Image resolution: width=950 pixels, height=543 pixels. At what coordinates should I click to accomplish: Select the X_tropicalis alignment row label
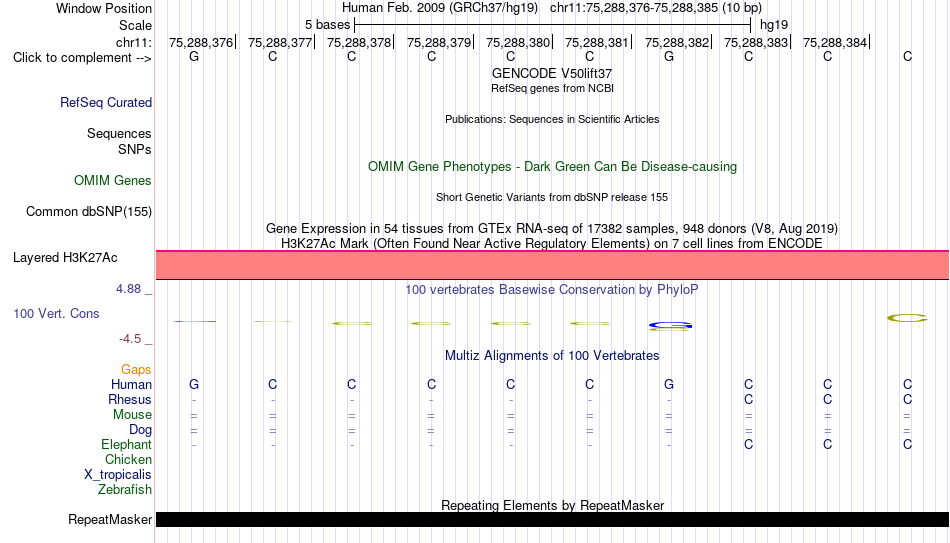118,475
